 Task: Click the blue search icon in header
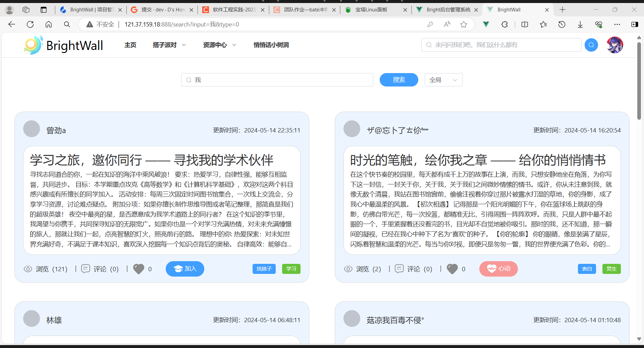[591, 45]
